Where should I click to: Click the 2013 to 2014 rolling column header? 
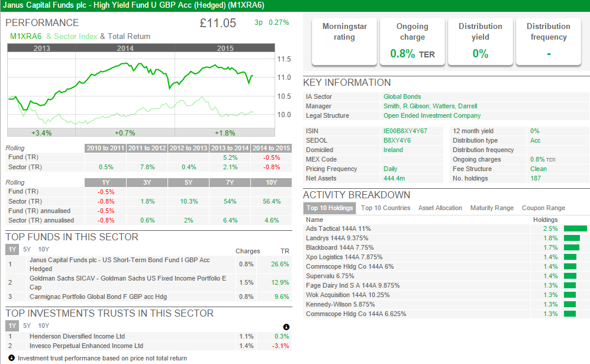click(x=230, y=148)
